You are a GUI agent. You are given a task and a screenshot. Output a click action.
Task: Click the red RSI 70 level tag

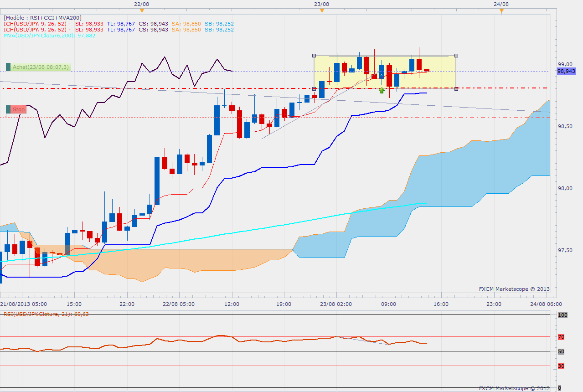(561, 337)
